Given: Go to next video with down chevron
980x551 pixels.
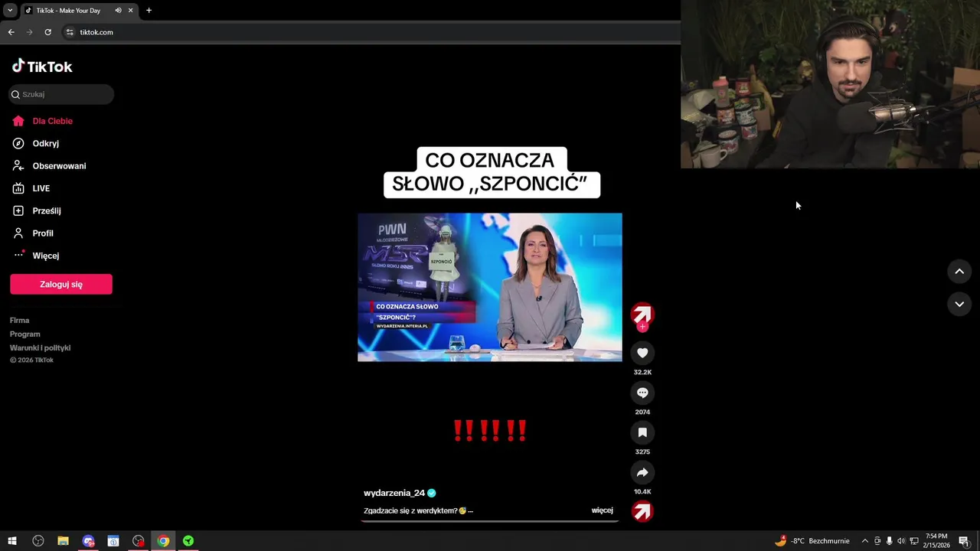Looking at the screenshot, I should pyautogui.click(x=959, y=304).
